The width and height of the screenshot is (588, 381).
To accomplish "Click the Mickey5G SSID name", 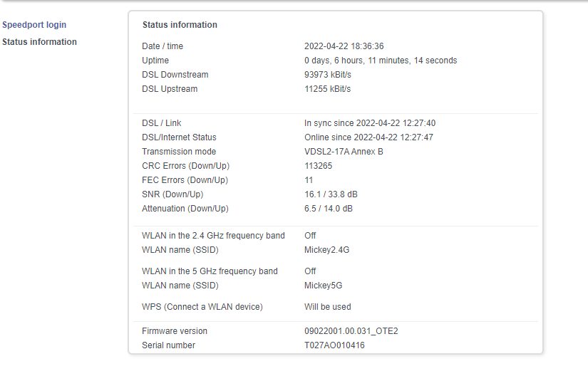I will 324,285.
